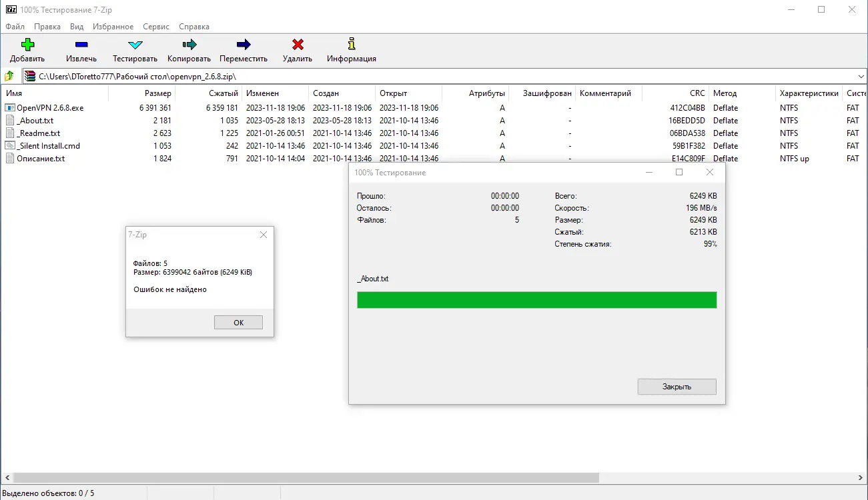This screenshot has height=500, width=868.
Task: Close the 7-Zip results message dialog
Action: click(264, 235)
